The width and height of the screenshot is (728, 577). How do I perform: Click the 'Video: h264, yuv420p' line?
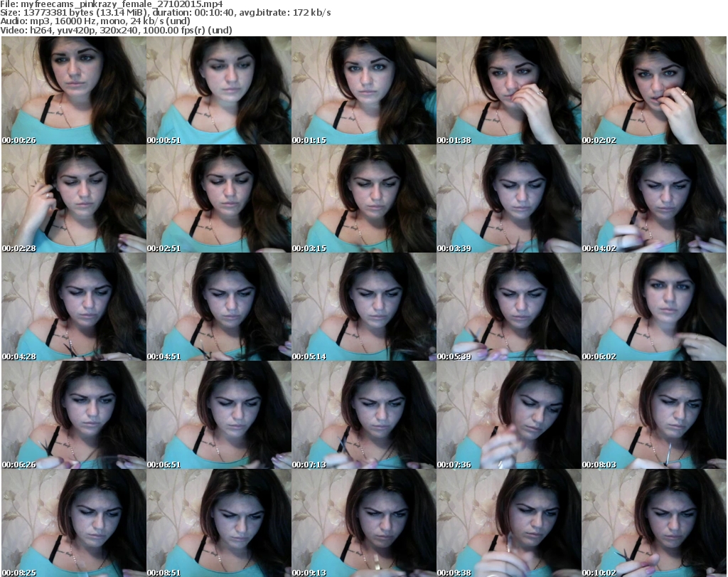(116, 30)
